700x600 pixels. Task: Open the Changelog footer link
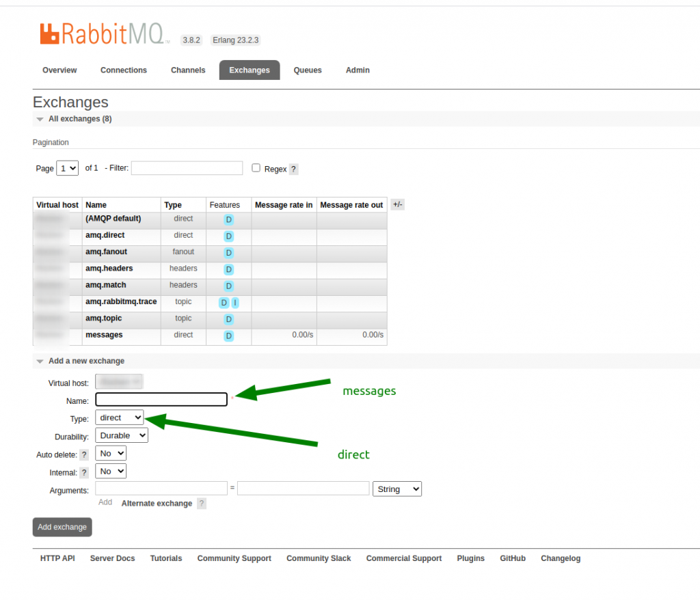click(x=561, y=558)
